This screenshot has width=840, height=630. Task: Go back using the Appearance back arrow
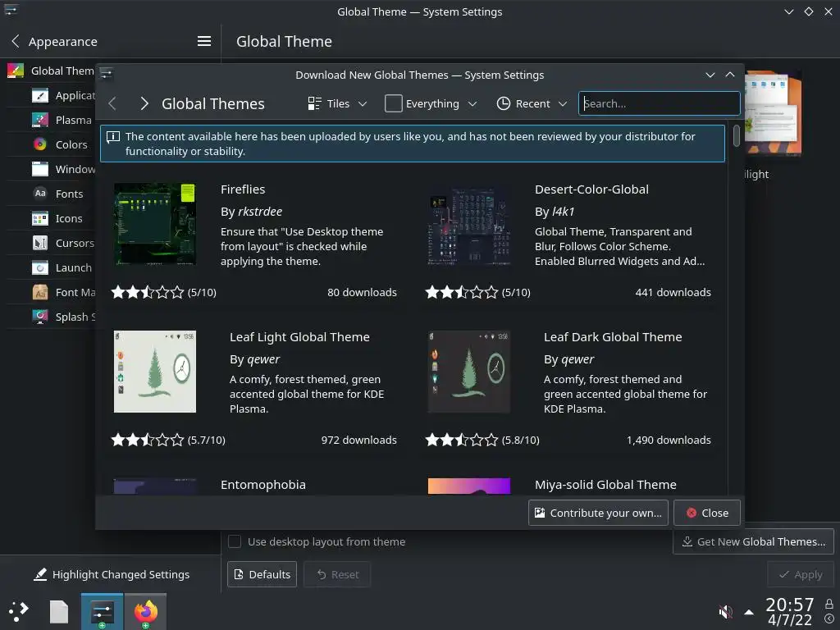pyautogui.click(x=16, y=41)
